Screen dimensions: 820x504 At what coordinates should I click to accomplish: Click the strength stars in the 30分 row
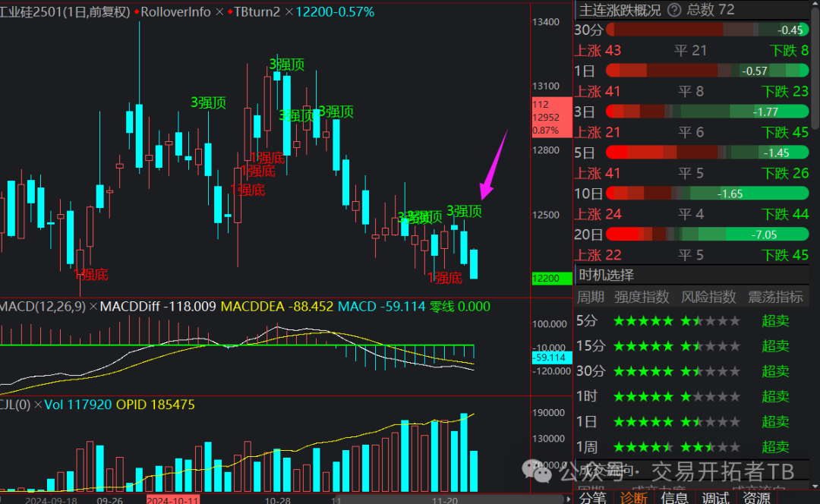pyautogui.click(x=643, y=371)
